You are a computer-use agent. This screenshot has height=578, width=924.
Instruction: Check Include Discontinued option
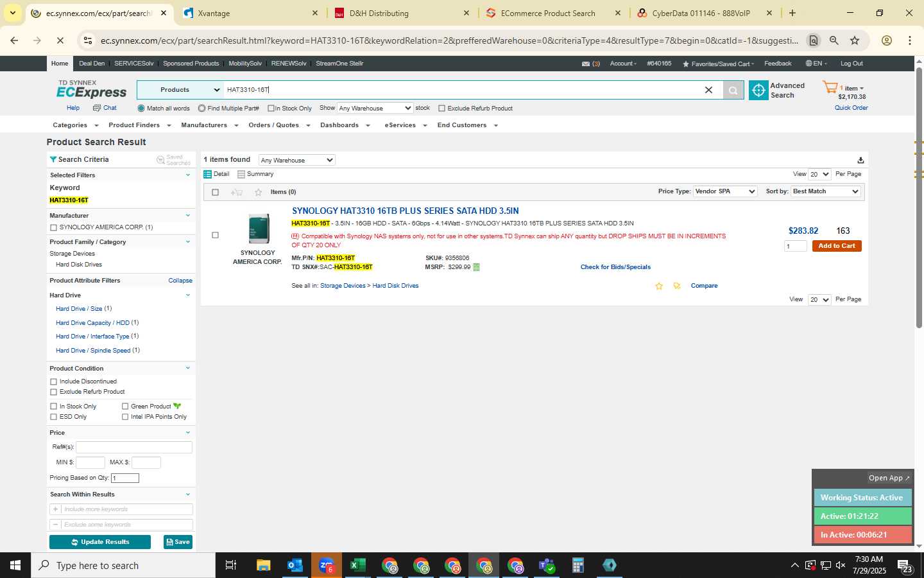[x=53, y=381]
